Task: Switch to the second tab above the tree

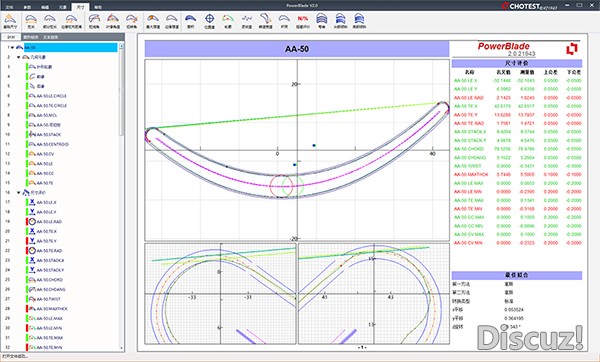Action: tap(31, 37)
